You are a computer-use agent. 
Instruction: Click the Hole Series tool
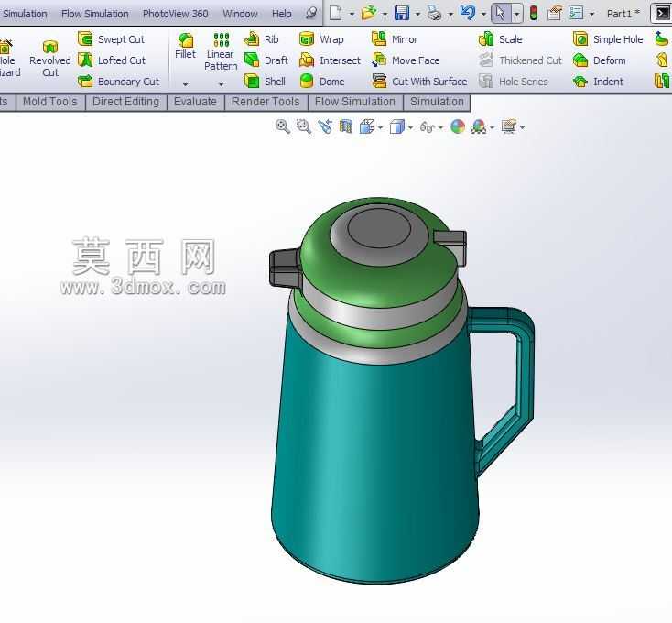(513, 82)
